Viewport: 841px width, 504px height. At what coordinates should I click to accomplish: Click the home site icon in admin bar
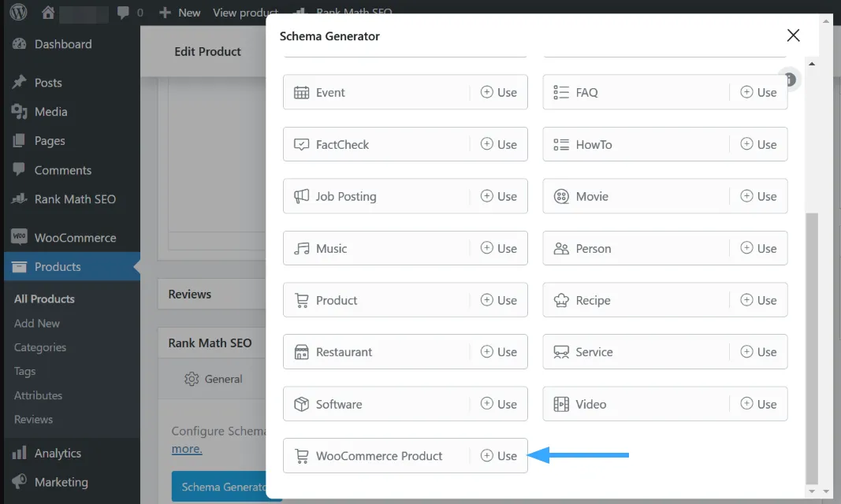[48, 12]
